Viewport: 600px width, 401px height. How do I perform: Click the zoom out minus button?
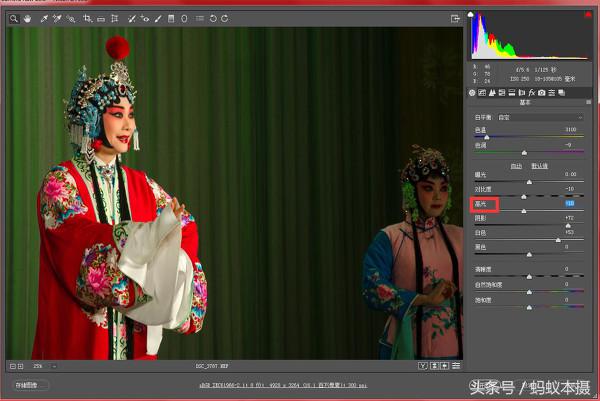13,366
